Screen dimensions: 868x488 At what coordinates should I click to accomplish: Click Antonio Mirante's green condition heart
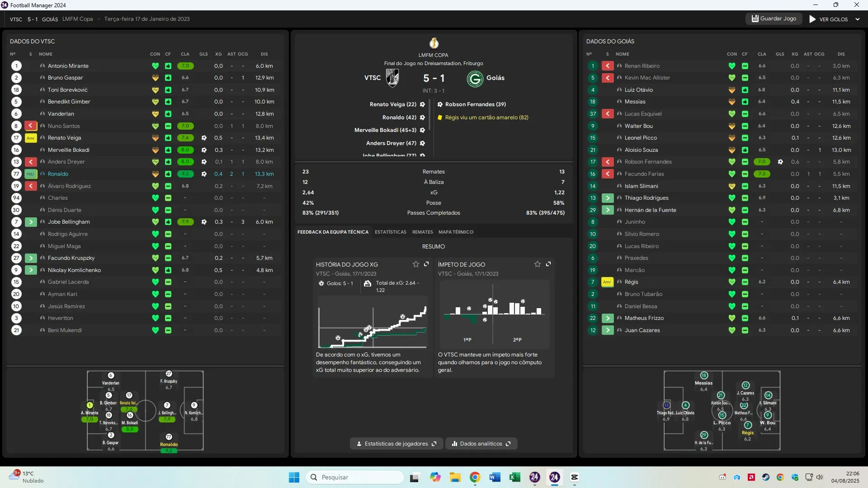click(155, 66)
